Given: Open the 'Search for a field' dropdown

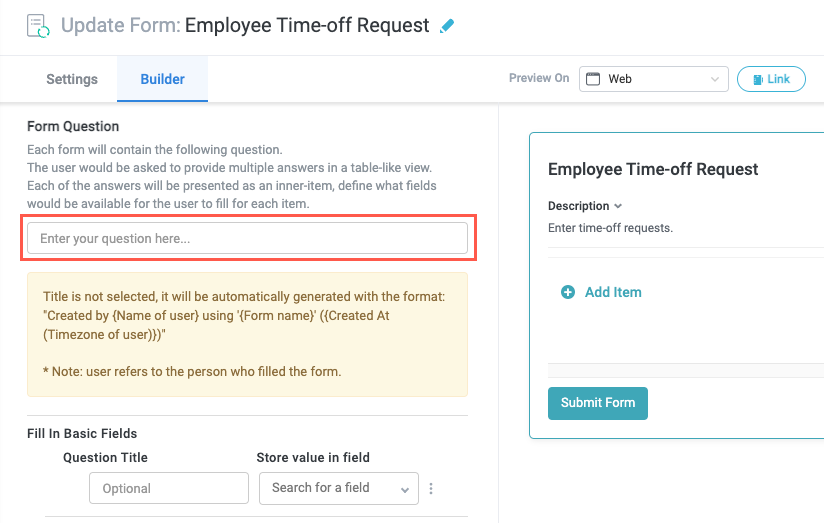Looking at the screenshot, I should 338,488.
